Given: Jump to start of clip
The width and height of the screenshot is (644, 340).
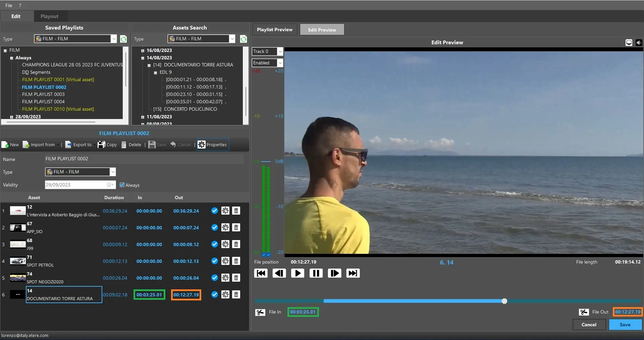Looking at the screenshot, I should [x=261, y=273].
